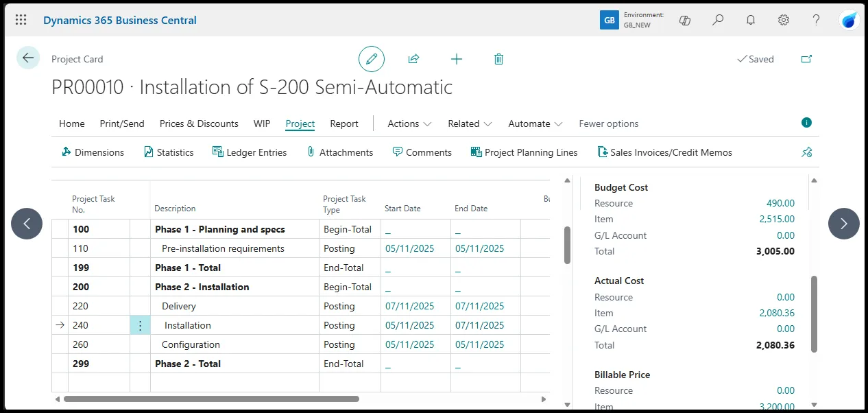The width and height of the screenshot is (868, 413).
Task: Open page in new window icon
Action: click(x=807, y=59)
